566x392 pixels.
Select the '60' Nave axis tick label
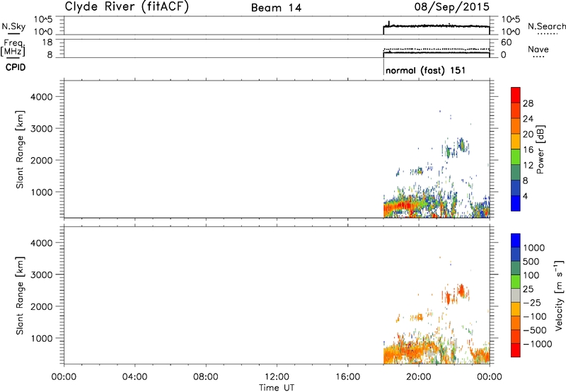tap(506, 42)
